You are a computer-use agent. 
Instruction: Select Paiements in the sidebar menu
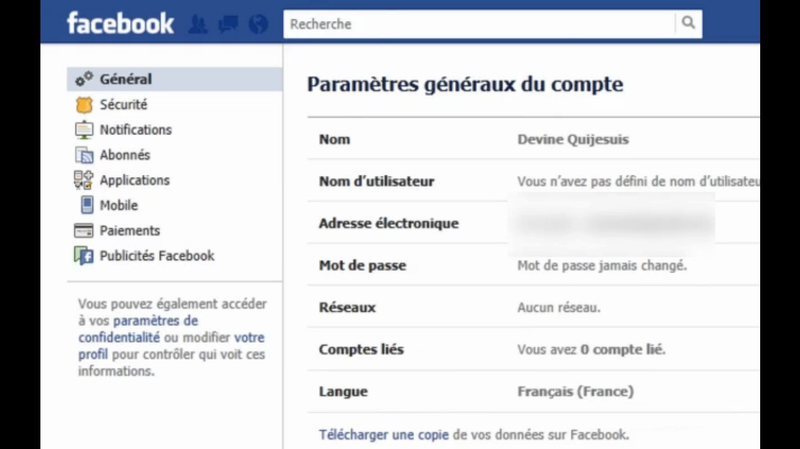(129, 231)
